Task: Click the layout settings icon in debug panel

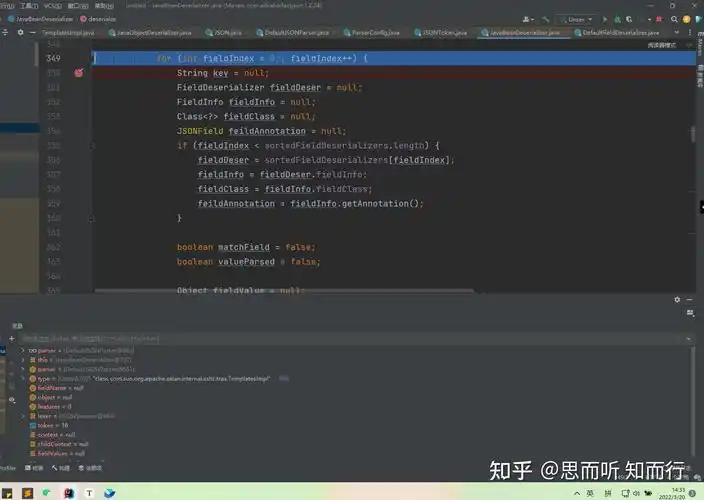Action: pos(690,313)
